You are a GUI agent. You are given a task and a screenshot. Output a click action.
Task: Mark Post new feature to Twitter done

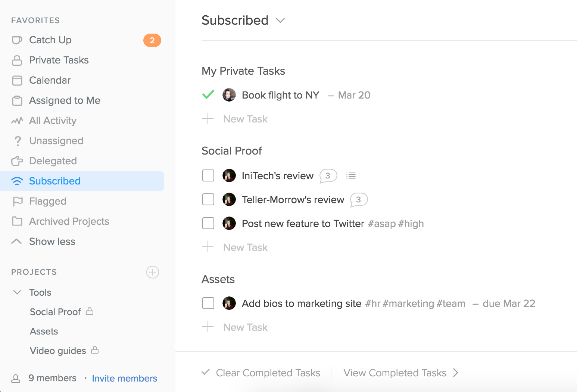[x=208, y=223]
